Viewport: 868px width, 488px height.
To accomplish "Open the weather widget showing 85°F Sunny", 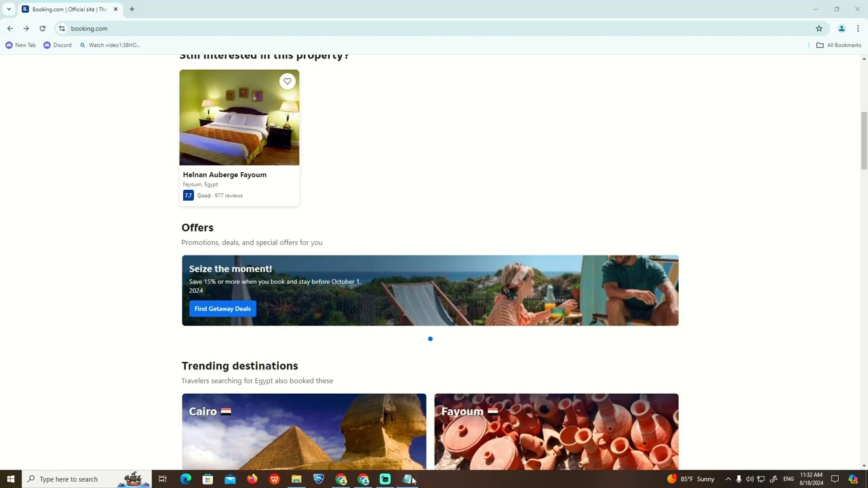I will pos(691,479).
